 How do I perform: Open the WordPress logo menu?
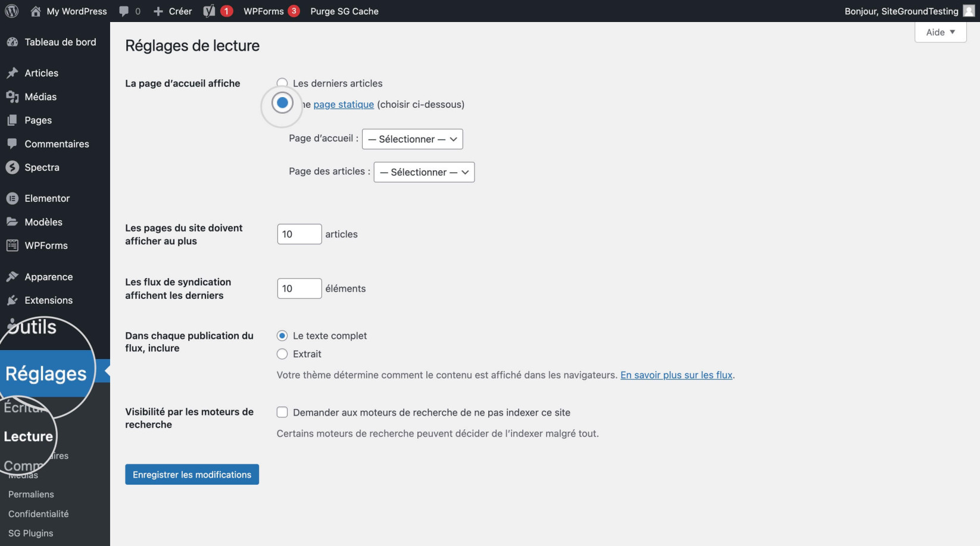click(11, 11)
